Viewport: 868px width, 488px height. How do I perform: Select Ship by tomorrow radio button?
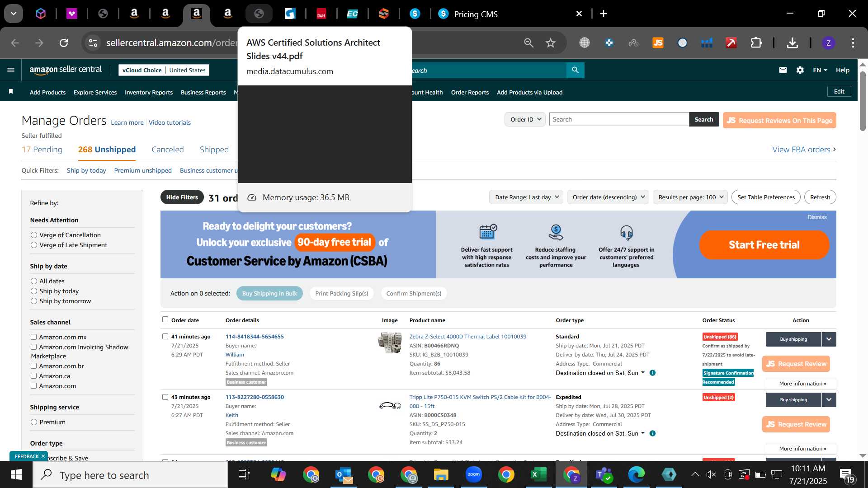pyautogui.click(x=34, y=301)
